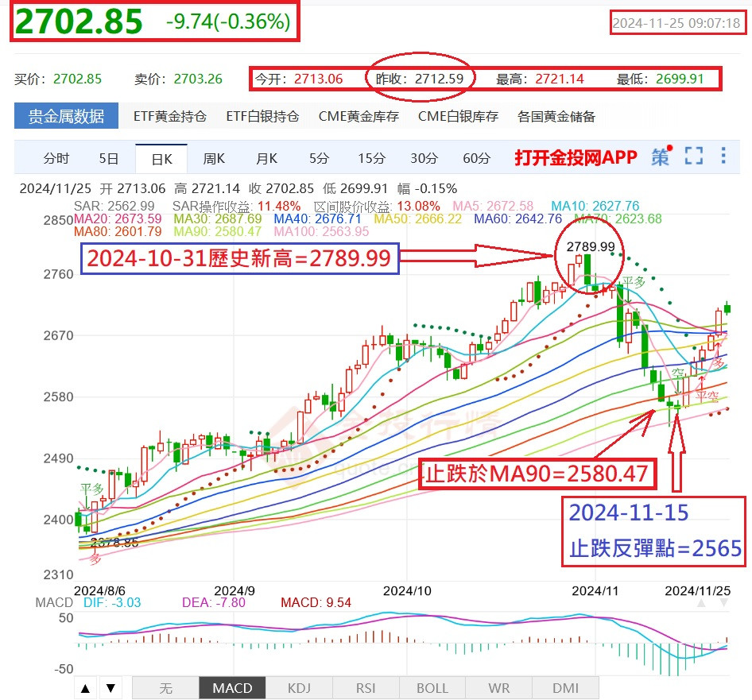
Task: Click the black down arrow indicator button
Action: pyautogui.click(x=110, y=689)
